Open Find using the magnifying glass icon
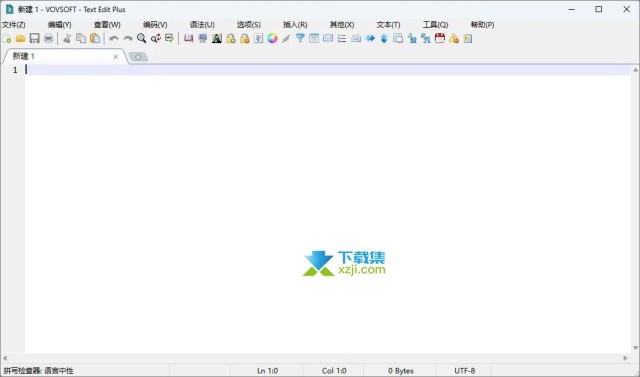This screenshot has width=640, height=377. 142,39
